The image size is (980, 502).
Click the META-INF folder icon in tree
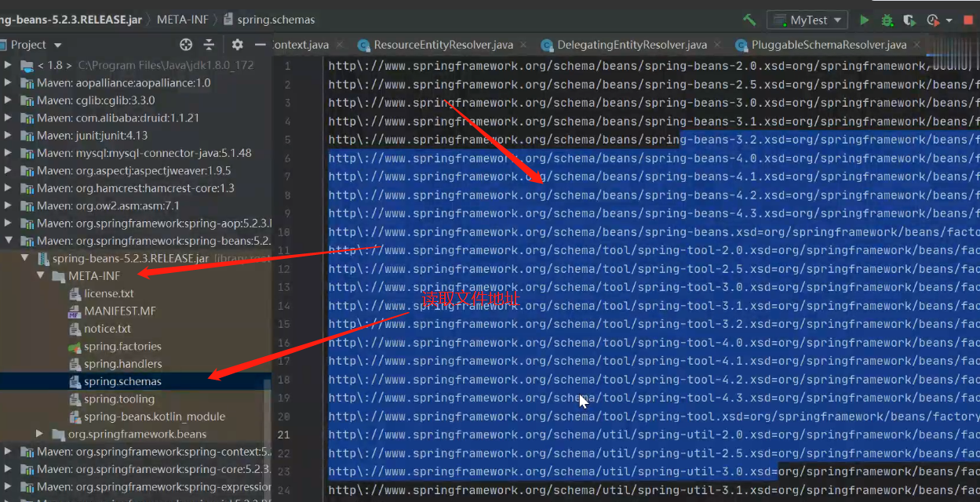[58, 276]
